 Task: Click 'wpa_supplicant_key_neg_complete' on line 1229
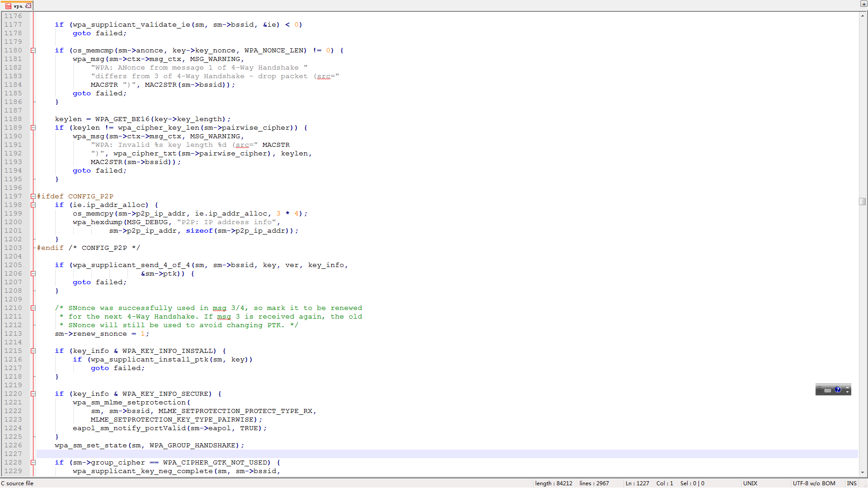143,471
